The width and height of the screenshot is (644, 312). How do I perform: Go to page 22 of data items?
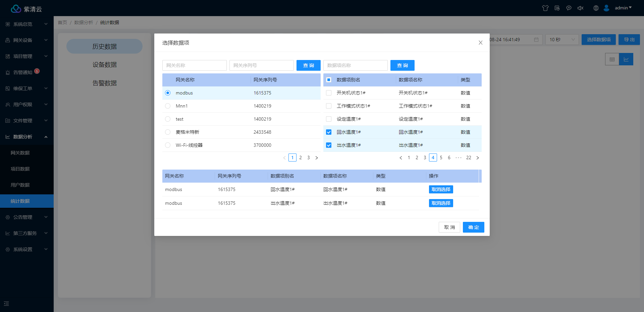point(469,158)
